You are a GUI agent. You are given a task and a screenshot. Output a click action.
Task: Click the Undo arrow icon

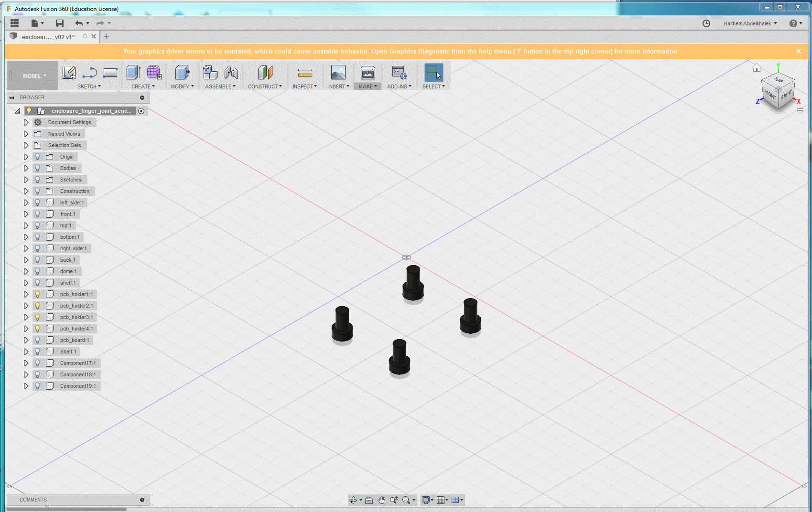click(79, 23)
